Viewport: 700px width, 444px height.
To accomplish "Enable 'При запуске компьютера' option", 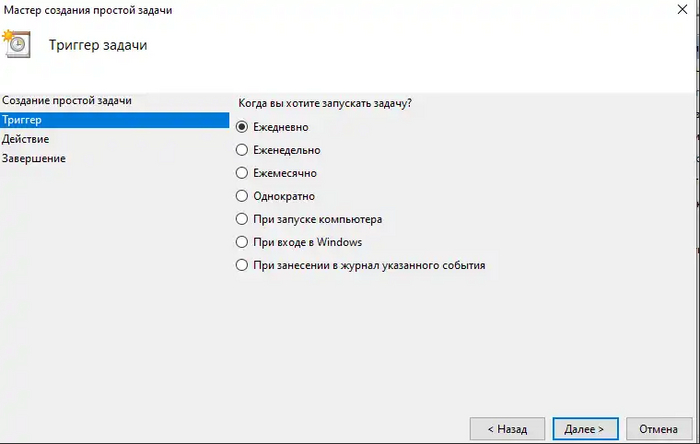I will click(241, 219).
